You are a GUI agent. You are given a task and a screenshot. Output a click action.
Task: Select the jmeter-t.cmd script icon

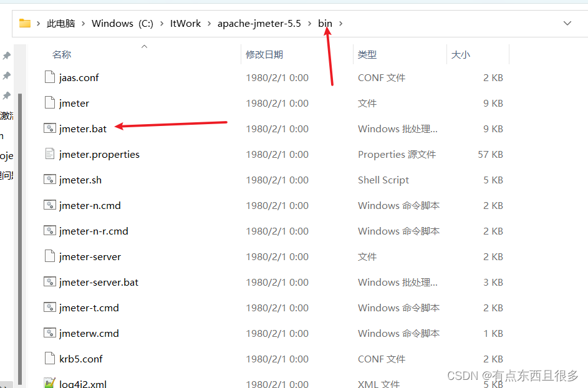50,308
